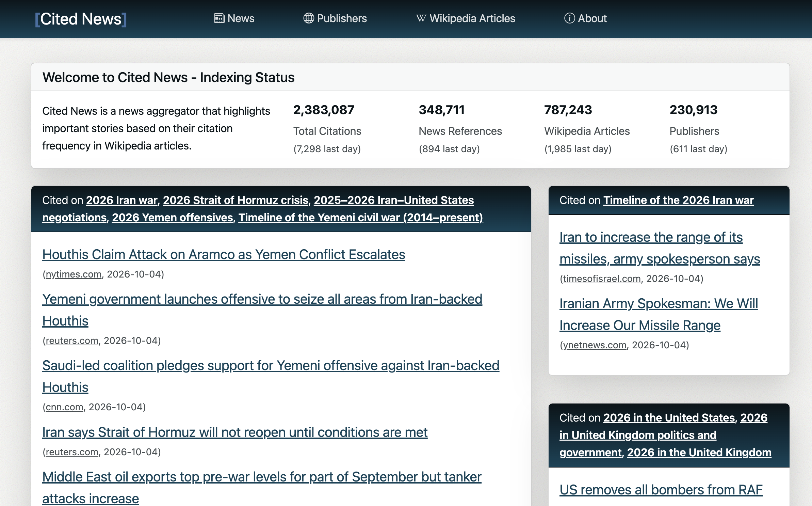Open the Cited News home logo
812x506 pixels.
[81, 19]
